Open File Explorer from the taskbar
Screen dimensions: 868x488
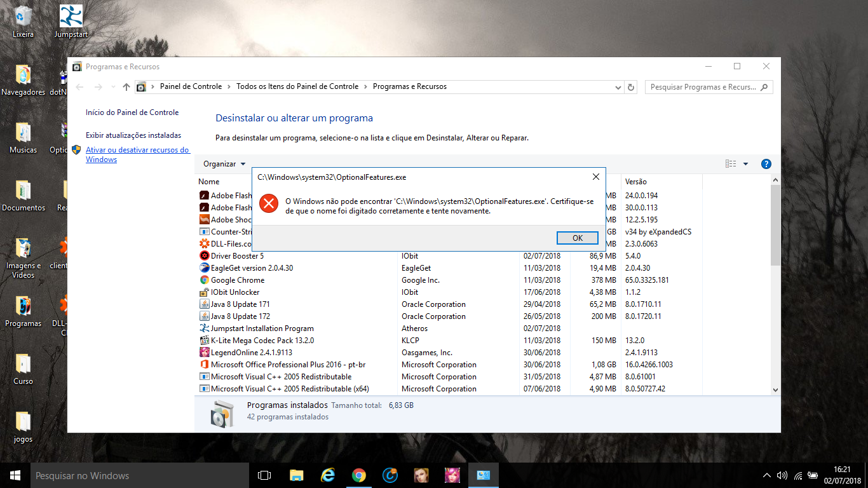point(296,475)
